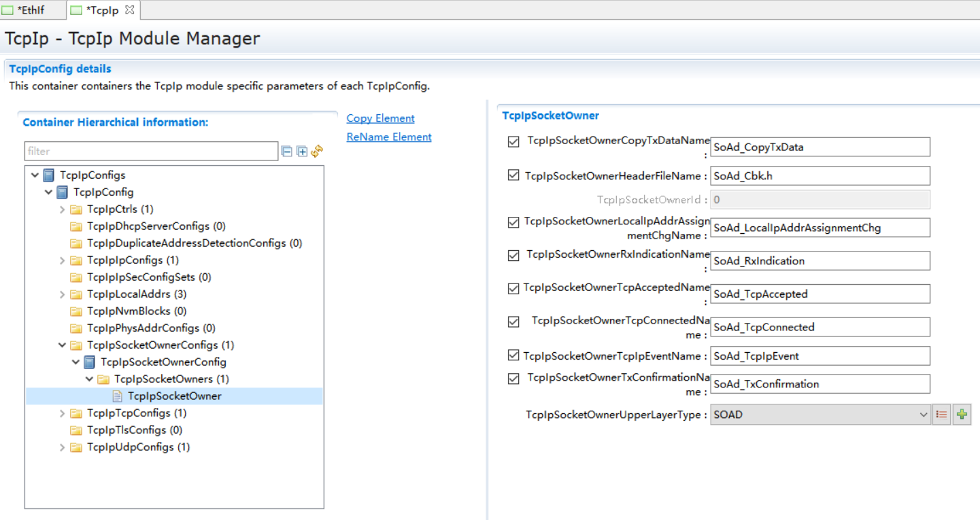Click the refresh tree icon beside filter

317,152
